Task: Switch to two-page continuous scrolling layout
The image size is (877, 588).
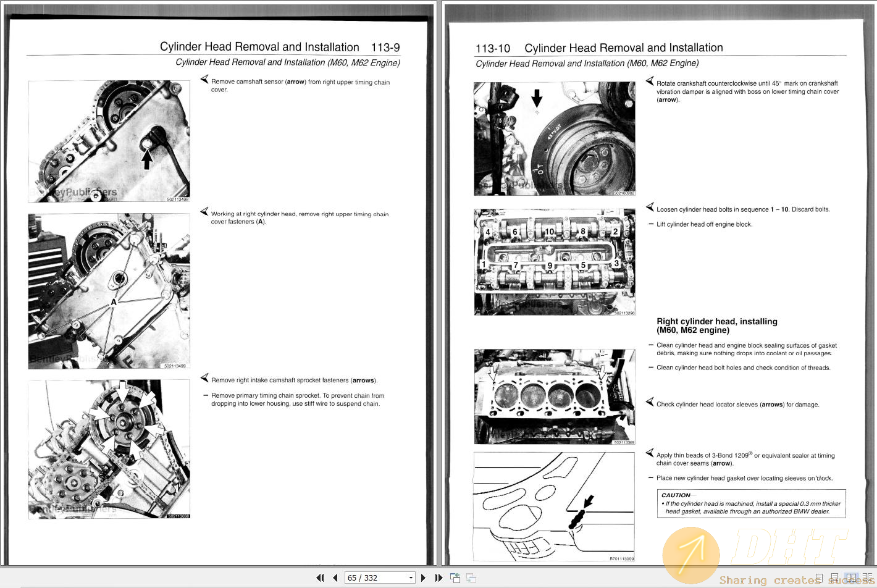Action: [867, 578]
